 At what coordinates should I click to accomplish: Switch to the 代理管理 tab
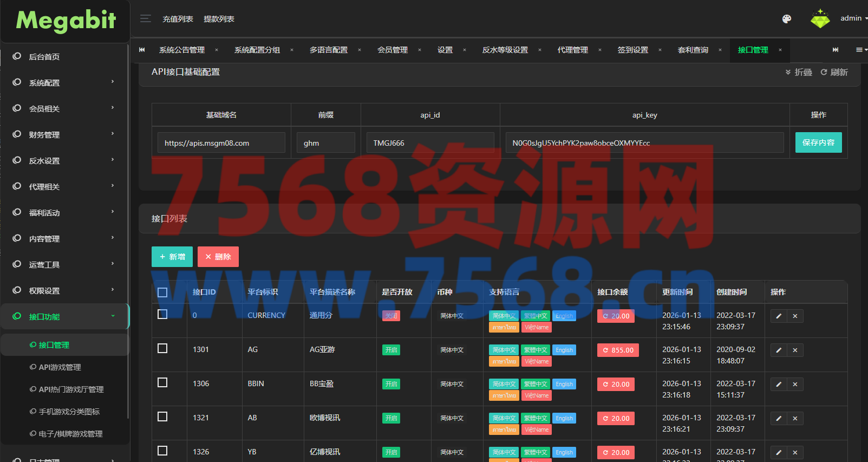click(572, 50)
